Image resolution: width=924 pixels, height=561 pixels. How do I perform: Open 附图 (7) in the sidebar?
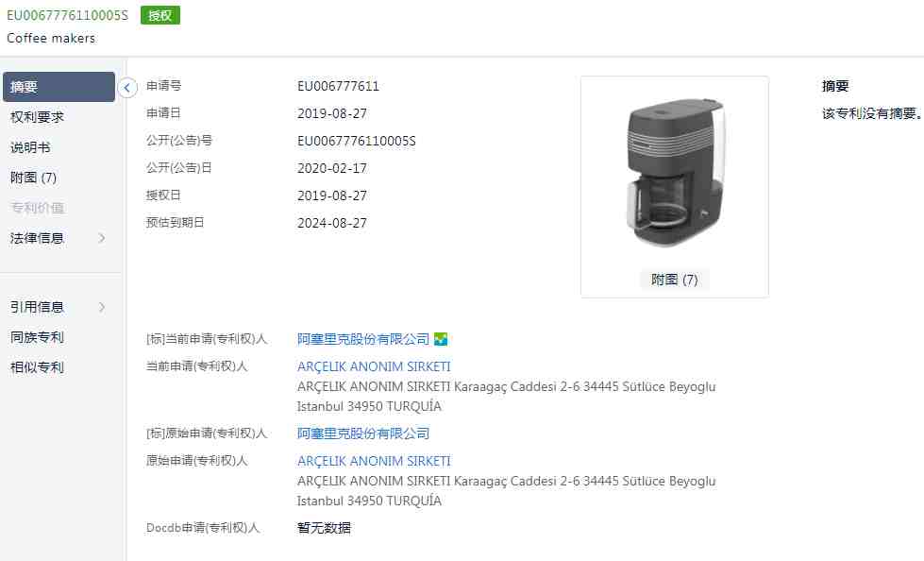[x=34, y=178]
